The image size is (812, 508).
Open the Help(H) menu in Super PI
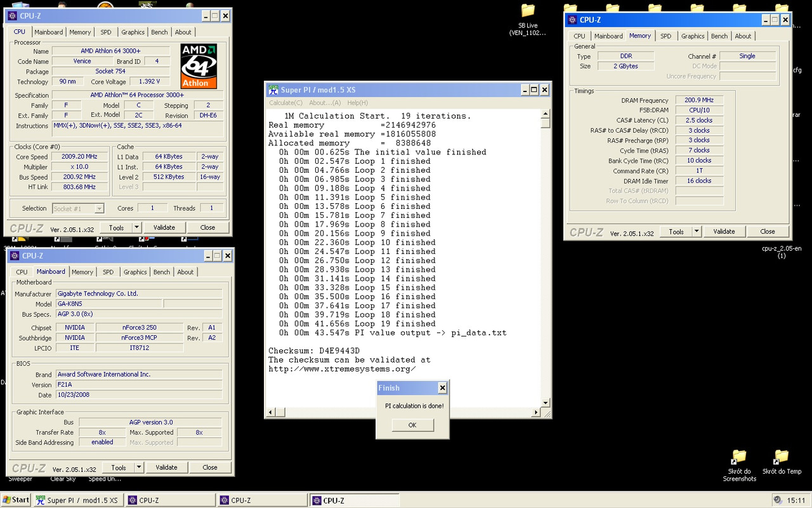pos(357,103)
